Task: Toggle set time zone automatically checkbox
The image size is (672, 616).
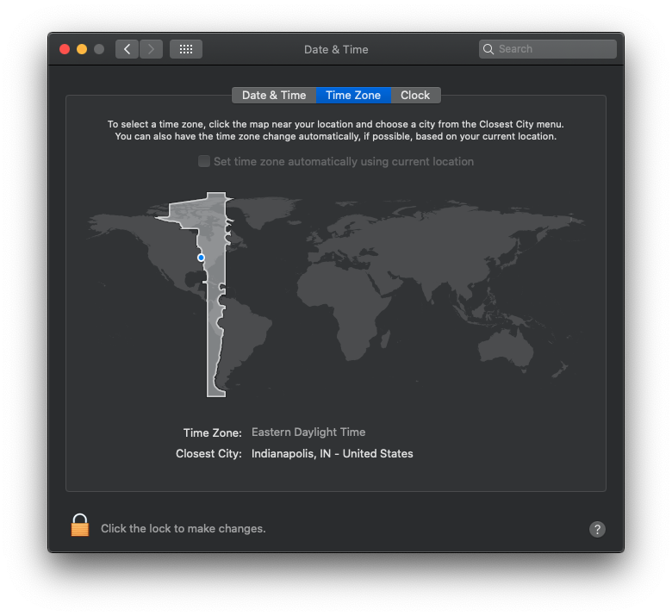Action: tap(204, 161)
